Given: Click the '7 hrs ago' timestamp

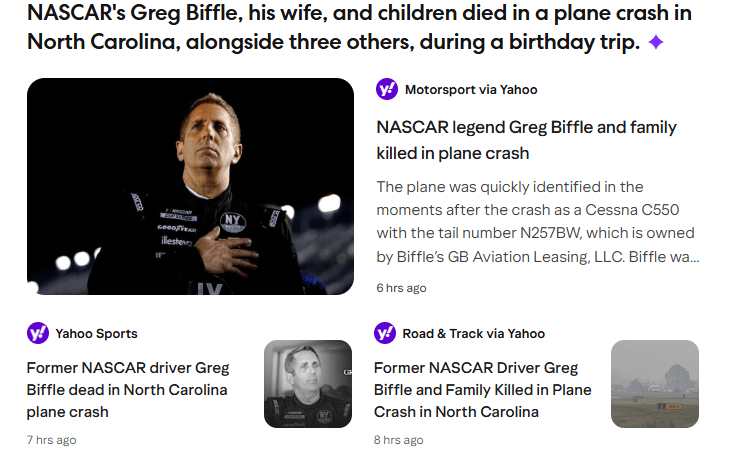Looking at the screenshot, I should (x=51, y=440).
